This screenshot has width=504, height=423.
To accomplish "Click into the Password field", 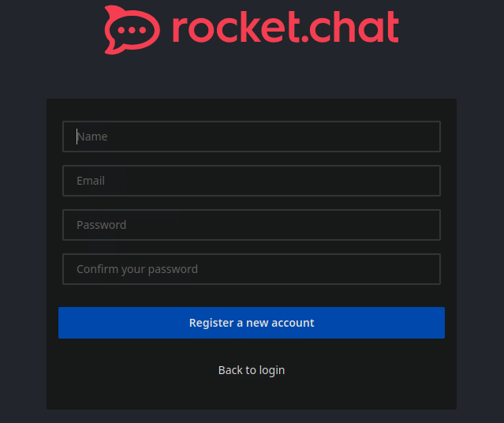I will click(x=251, y=225).
